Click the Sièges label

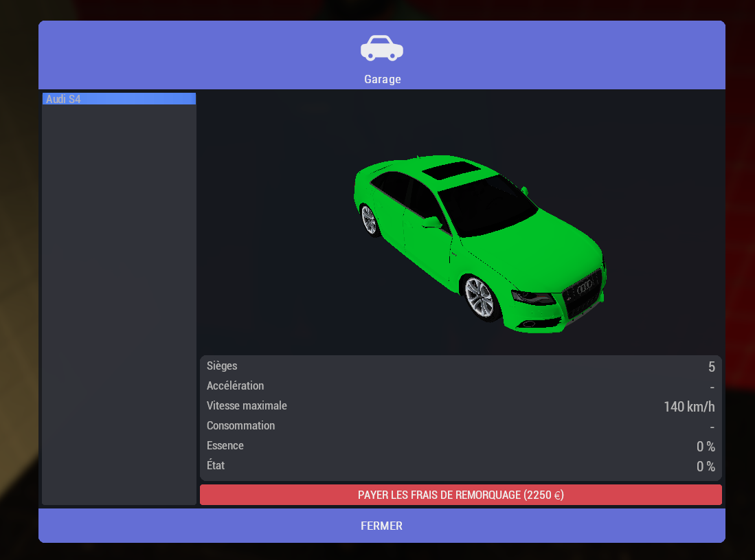pos(222,366)
